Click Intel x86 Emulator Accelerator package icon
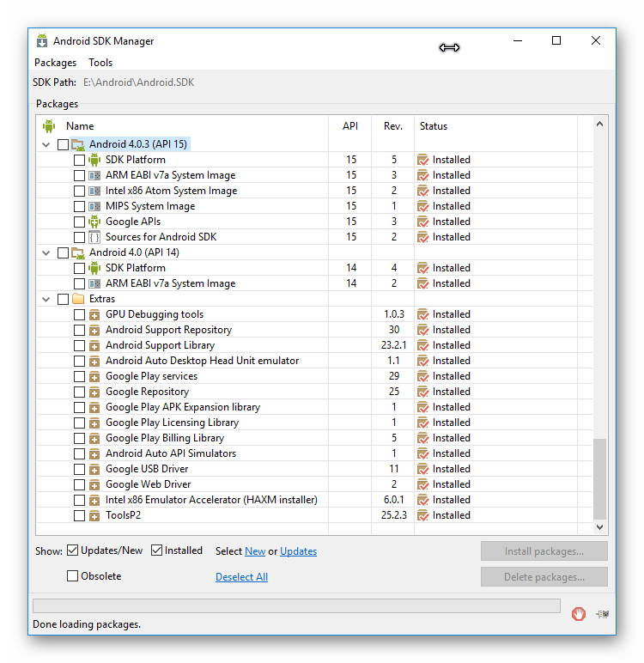The width and height of the screenshot is (644, 663). point(94,500)
